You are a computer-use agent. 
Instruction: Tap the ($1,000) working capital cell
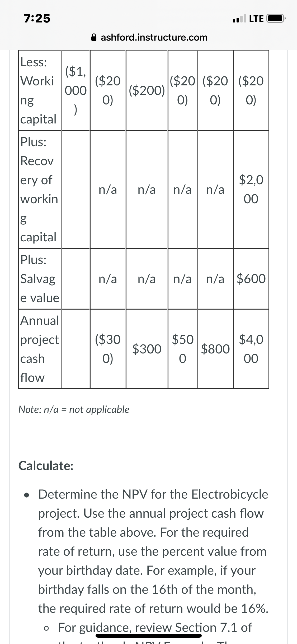pyautogui.click(x=76, y=90)
